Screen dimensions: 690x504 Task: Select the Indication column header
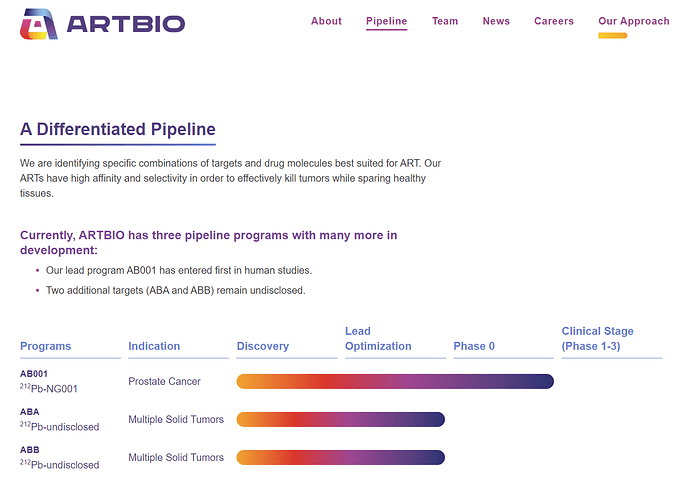coord(154,346)
